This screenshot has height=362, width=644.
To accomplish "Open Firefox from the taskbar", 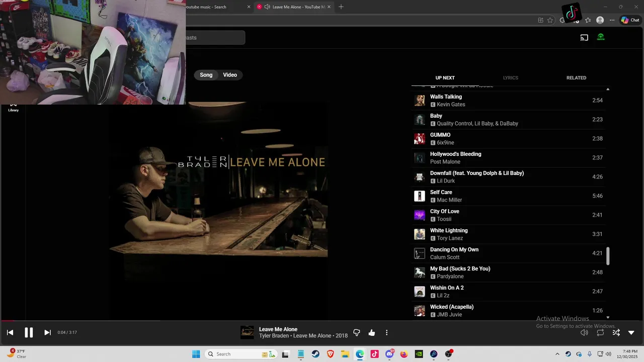I will 404,354.
